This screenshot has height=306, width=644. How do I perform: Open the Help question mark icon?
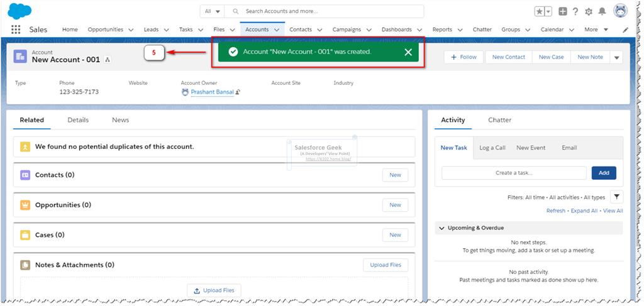click(x=575, y=11)
